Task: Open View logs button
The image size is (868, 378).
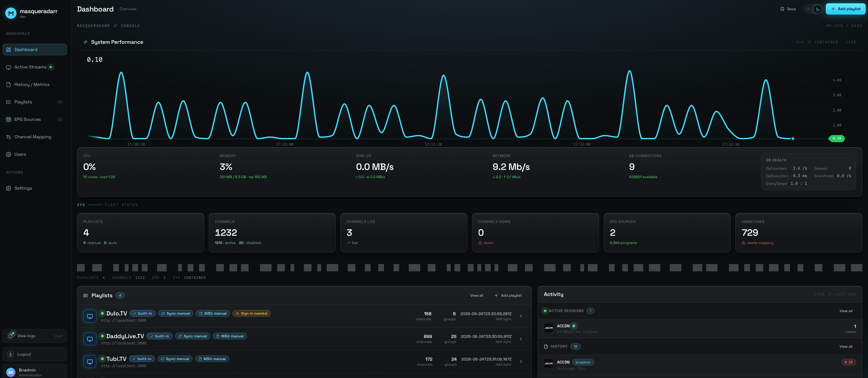Action: (35, 336)
